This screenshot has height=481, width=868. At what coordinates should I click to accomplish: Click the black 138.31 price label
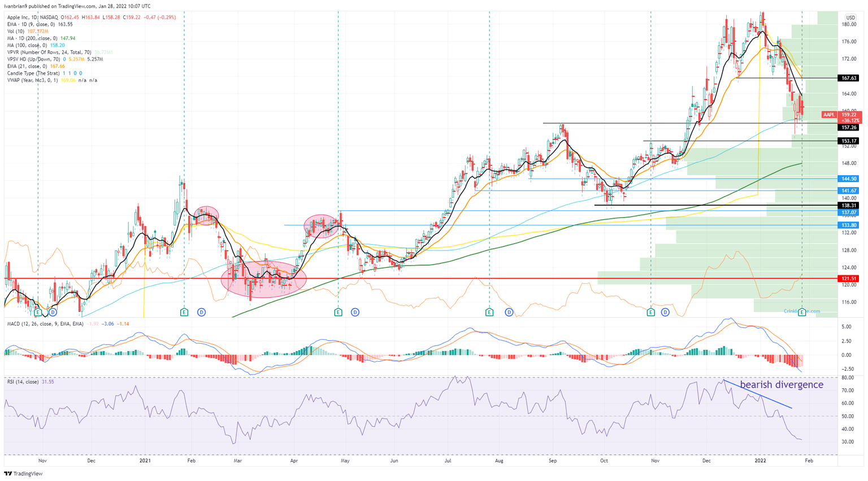point(849,206)
